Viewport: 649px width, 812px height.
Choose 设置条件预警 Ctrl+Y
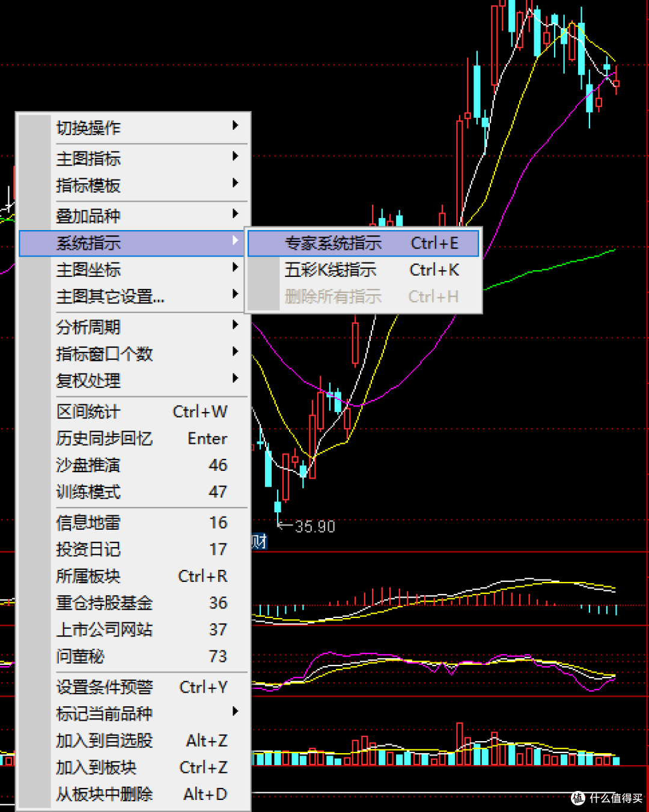point(134,686)
